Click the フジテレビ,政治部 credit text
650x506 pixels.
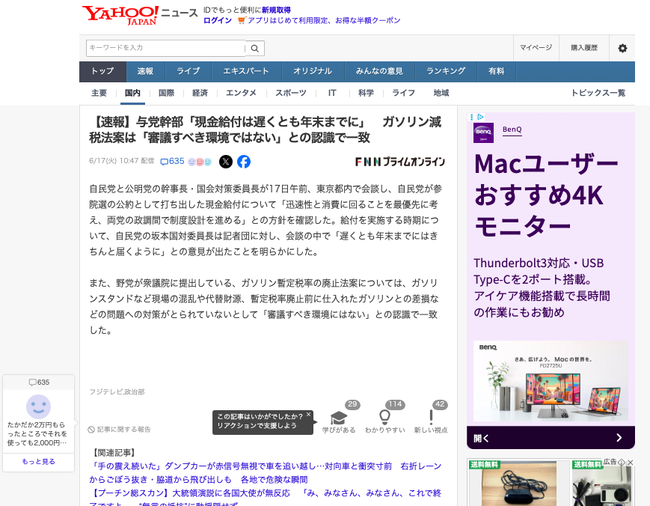click(x=117, y=392)
